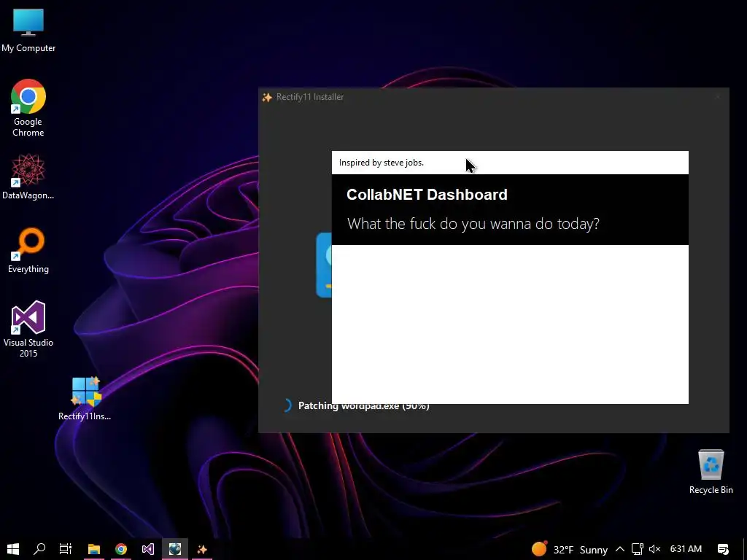Click the CollabNET Dashboard heading
The image size is (747, 560).
(x=427, y=194)
